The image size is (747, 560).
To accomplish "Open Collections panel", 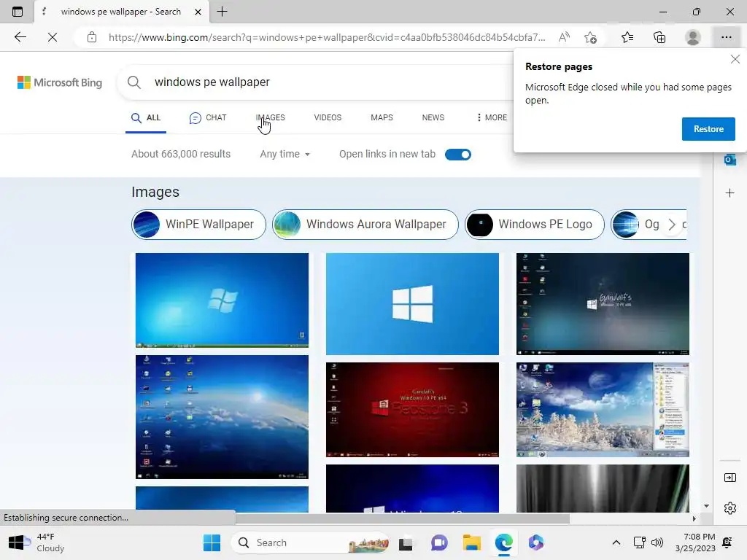I will 659,37.
